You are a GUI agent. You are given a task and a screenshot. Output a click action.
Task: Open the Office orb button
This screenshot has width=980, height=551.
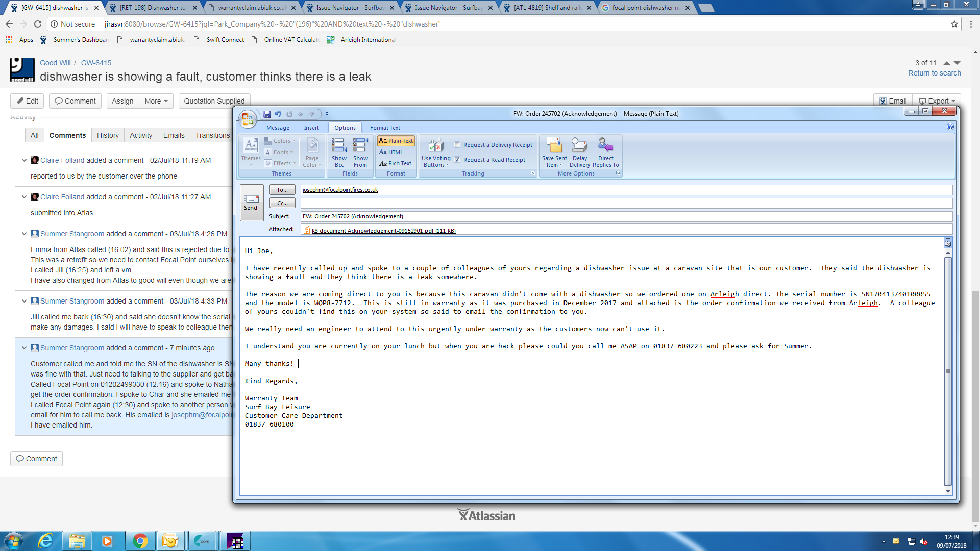[x=248, y=119]
